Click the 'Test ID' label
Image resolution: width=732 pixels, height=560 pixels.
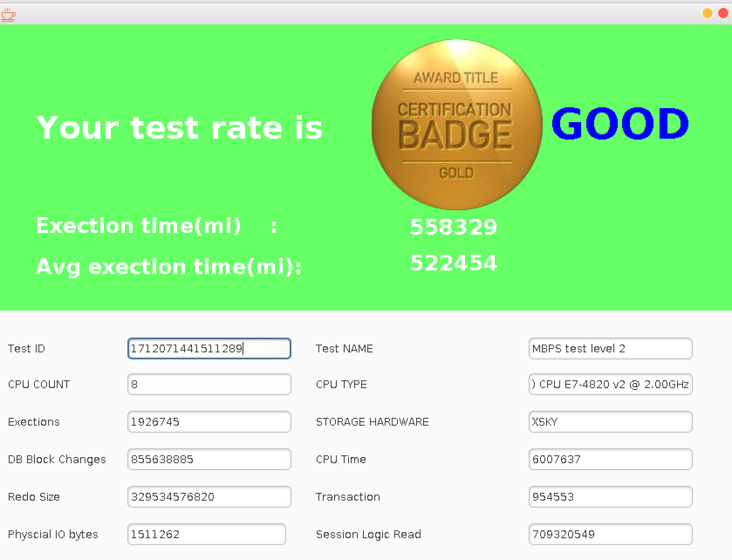(x=27, y=348)
